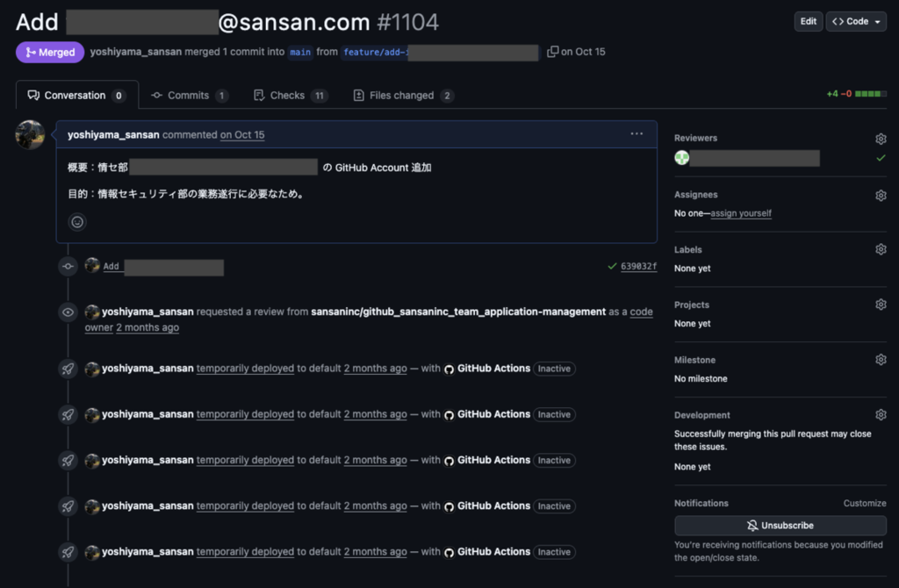Screen dimensions: 899x588
Task: Click the 'code owner' link
Action: (x=641, y=312)
